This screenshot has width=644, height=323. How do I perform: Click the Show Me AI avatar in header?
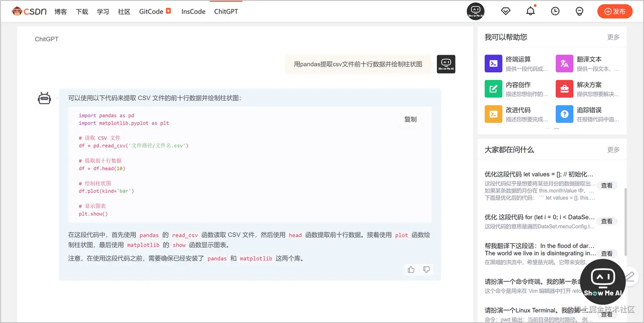[476, 11]
